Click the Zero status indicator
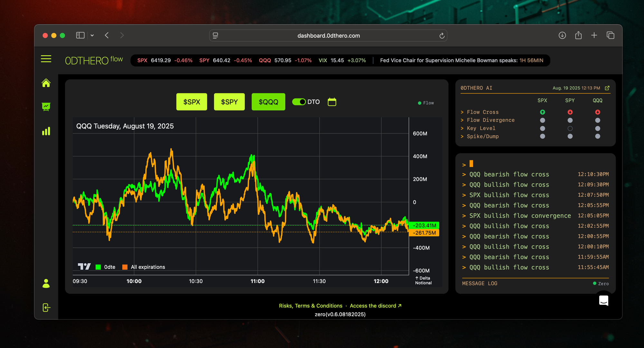The image size is (644, 348). [x=601, y=284]
